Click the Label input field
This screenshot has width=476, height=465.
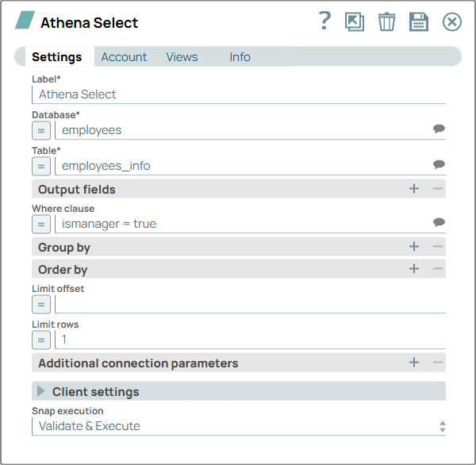click(x=239, y=94)
